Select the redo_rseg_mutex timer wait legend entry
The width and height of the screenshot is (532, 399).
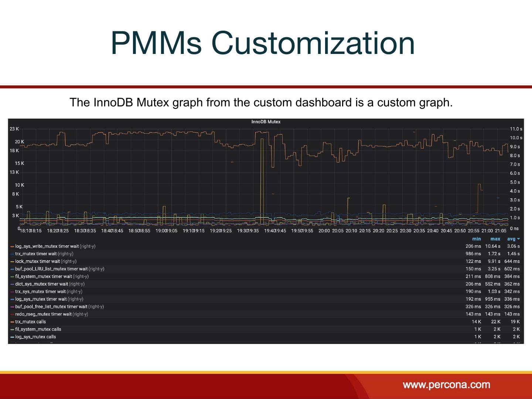43,314
